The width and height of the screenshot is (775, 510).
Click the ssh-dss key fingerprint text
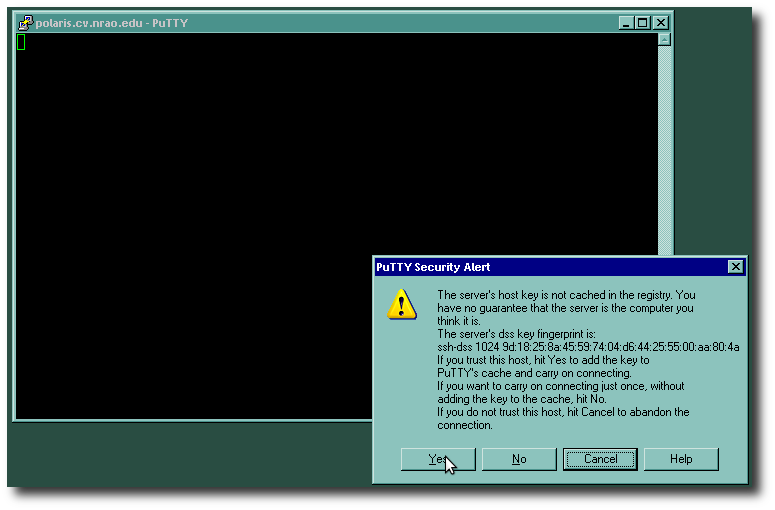click(x=588, y=347)
